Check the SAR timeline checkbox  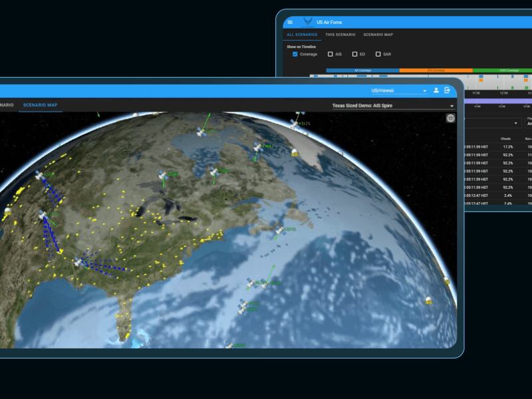pyautogui.click(x=378, y=54)
